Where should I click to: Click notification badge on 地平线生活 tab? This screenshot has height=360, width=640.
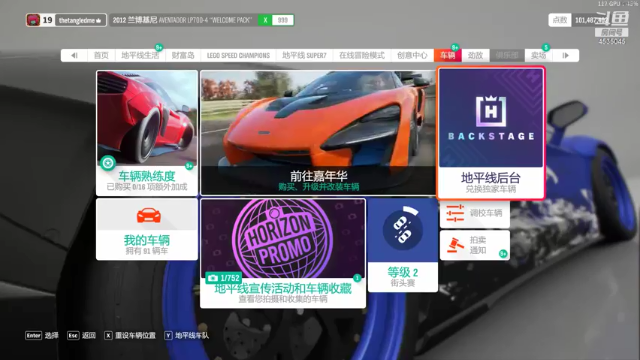[159, 48]
